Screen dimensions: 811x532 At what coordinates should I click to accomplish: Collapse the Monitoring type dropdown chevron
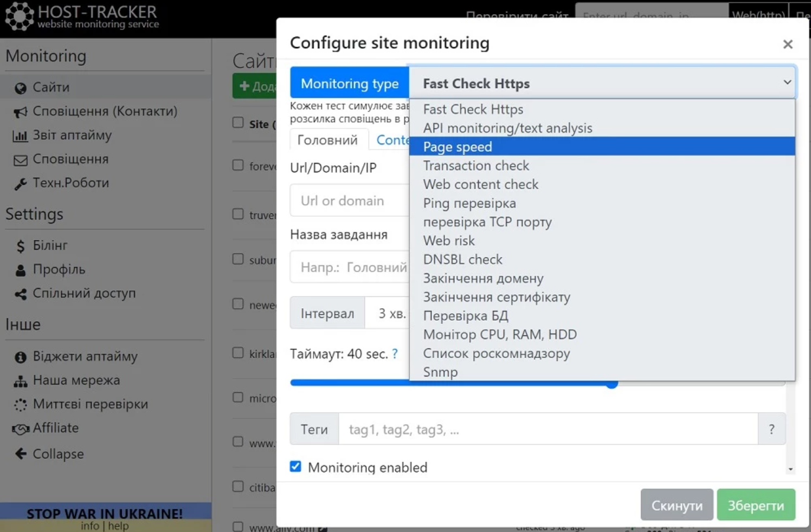click(x=787, y=82)
